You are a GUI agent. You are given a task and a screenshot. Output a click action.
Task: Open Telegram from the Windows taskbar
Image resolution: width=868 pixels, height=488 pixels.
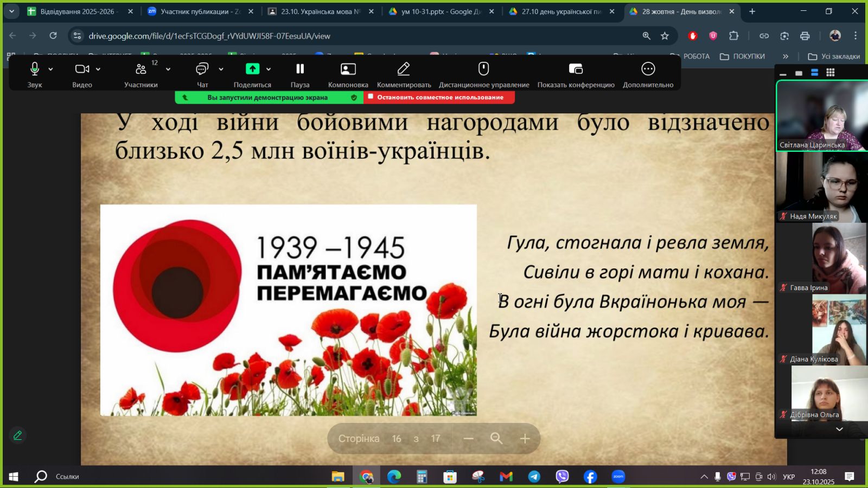tap(534, 477)
